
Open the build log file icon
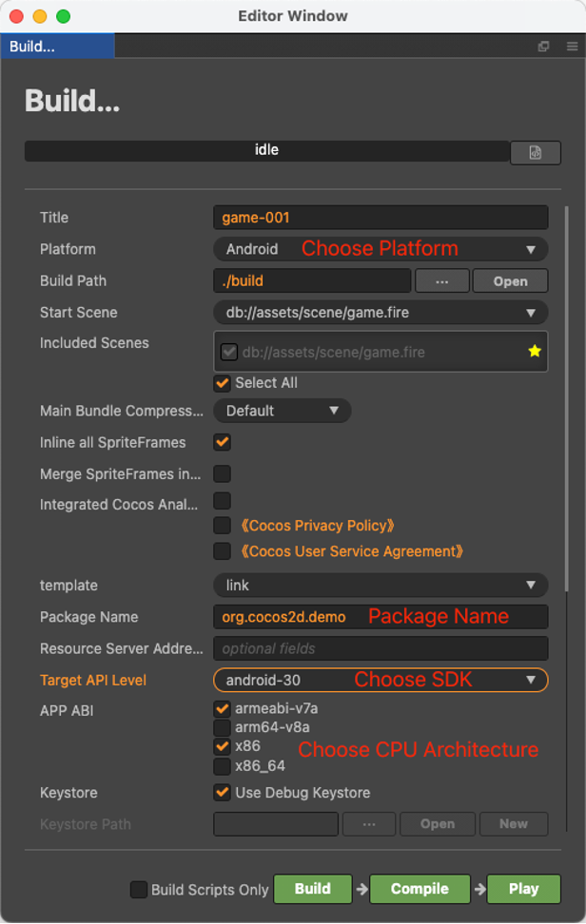coord(535,152)
